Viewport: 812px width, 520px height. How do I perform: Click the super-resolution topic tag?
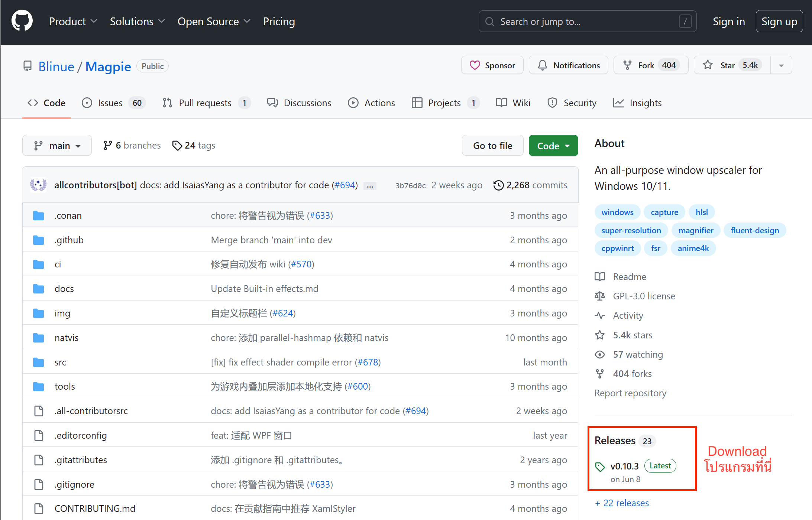click(631, 230)
